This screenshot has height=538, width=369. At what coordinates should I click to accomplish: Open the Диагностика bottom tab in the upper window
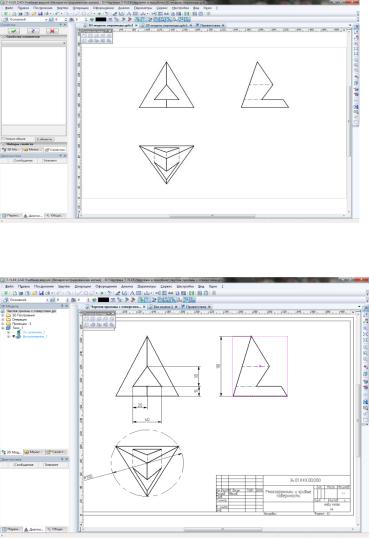point(33,215)
